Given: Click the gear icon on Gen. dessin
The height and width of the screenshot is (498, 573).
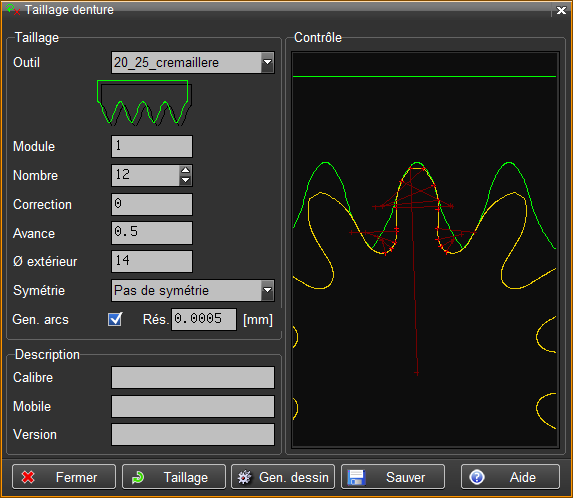Looking at the screenshot, I should tap(244, 477).
